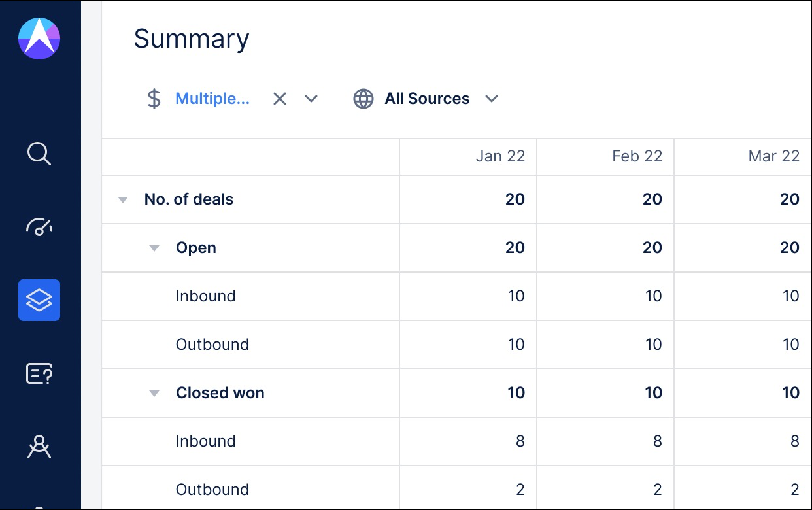Clear the Multiple currency filter
Viewport: 812px width, 510px height.
280,99
